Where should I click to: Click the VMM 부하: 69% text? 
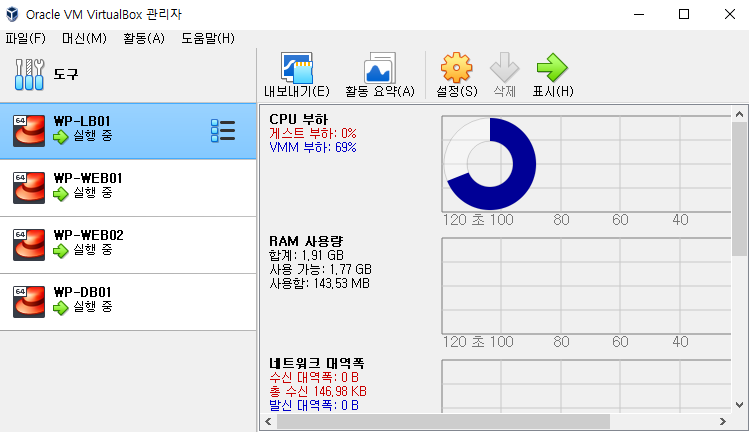tap(313, 147)
